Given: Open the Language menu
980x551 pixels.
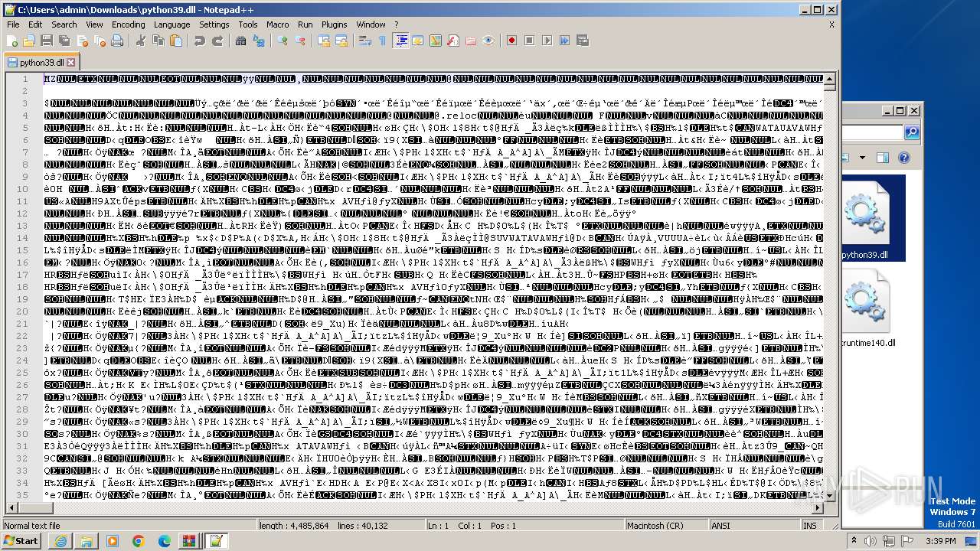Looking at the screenshot, I should pyautogui.click(x=171, y=24).
